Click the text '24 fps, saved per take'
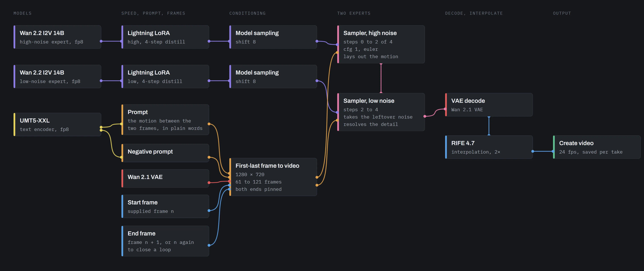 point(591,152)
